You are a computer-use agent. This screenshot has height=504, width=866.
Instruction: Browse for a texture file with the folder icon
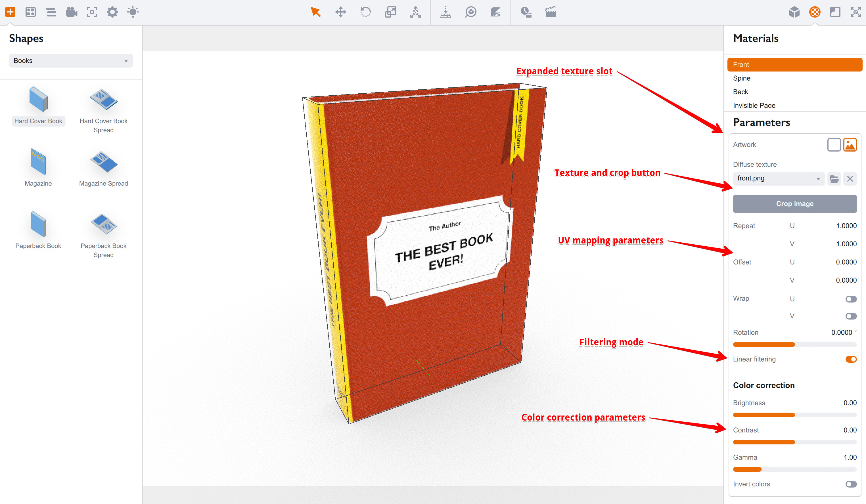[x=834, y=178]
